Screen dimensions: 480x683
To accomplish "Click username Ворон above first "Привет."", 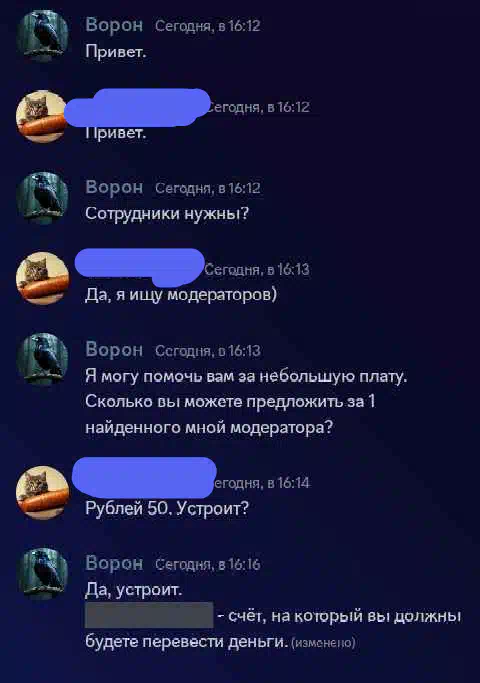I will coord(114,25).
